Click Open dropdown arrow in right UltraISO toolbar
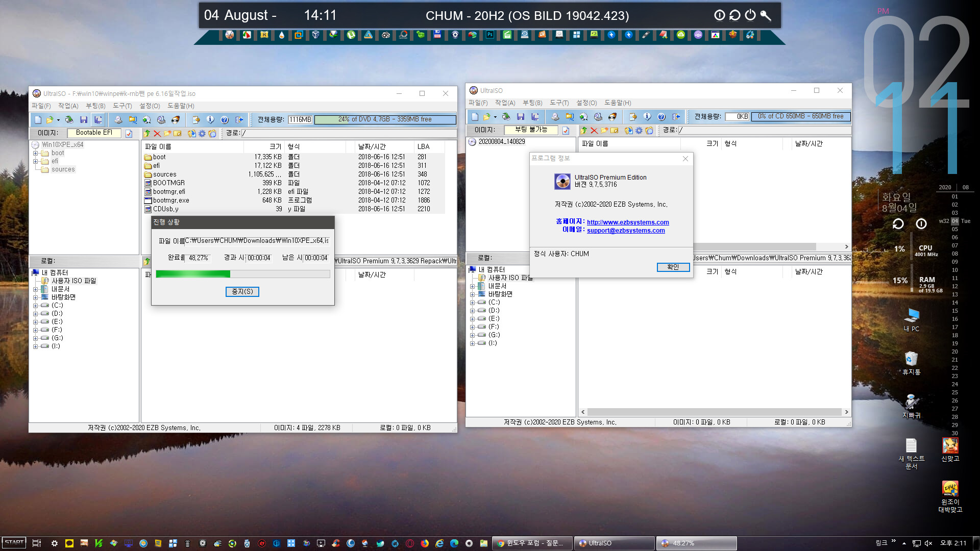 495,117
